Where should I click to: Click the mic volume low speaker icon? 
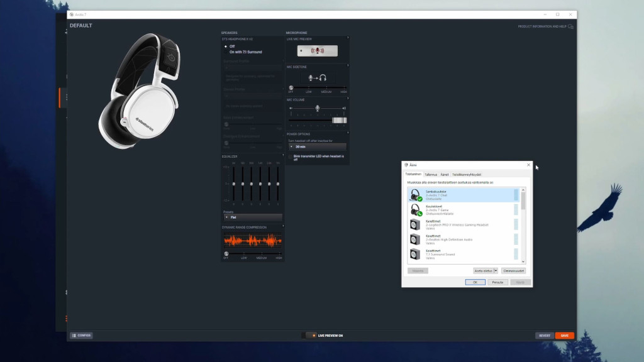coord(291,108)
